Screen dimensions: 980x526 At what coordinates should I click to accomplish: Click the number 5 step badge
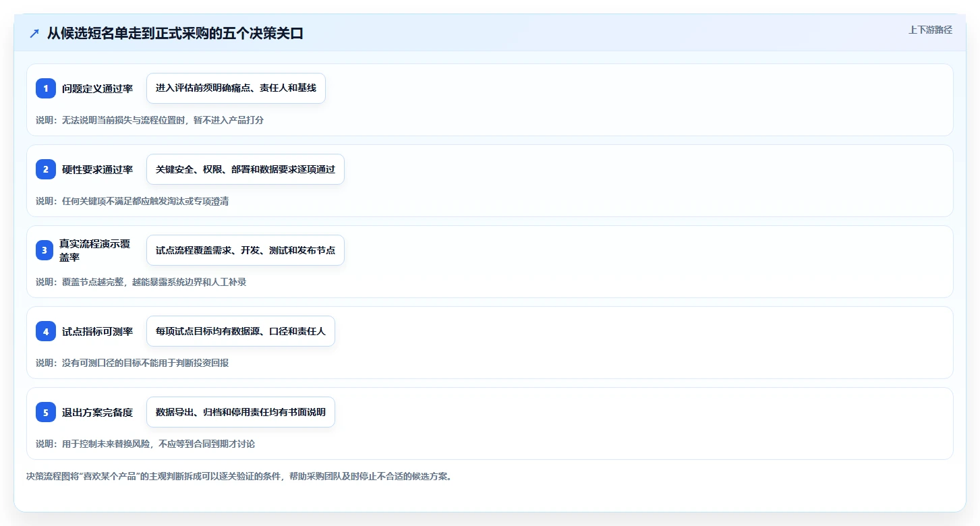click(x=46, y=412)
